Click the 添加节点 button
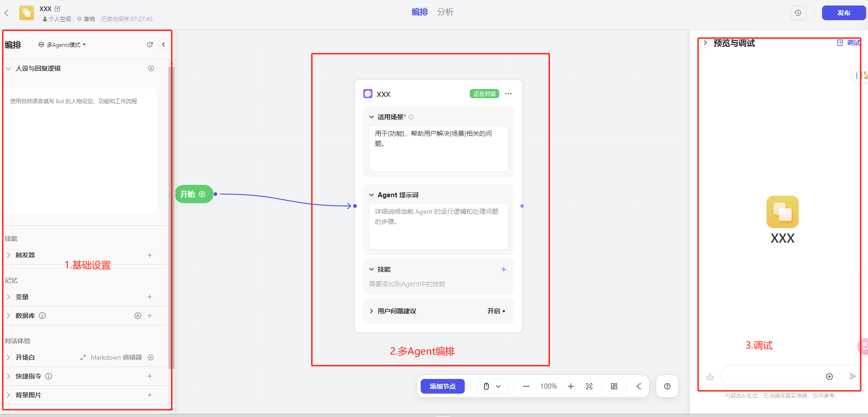Screen dimensions: 868x417 [443, 386]
